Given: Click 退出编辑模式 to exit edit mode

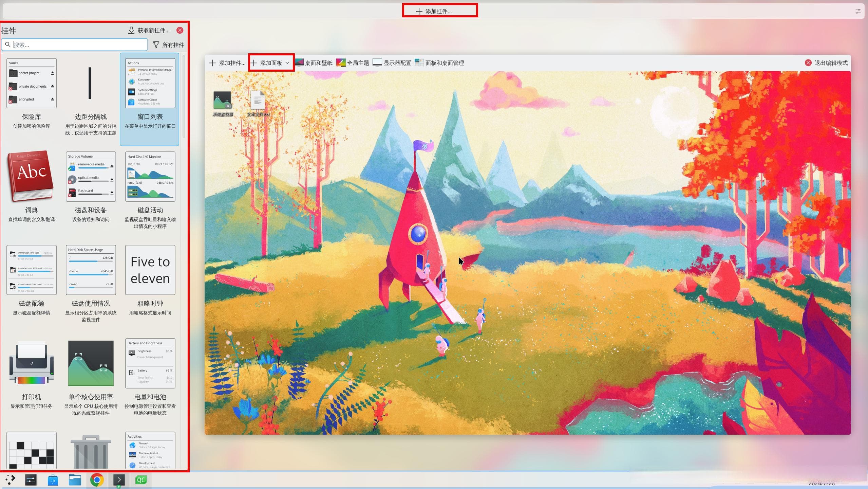Looking at the screenshot, I should point(826,63).
